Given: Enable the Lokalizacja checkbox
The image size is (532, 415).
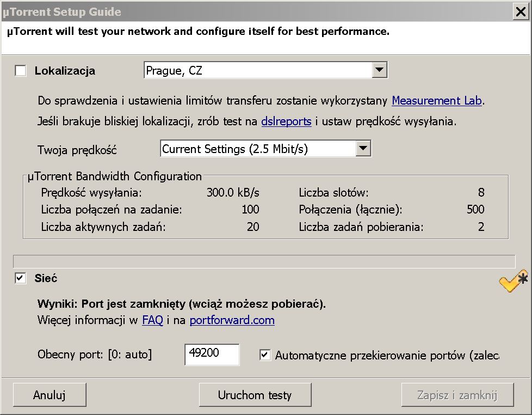Looking at the screenshot, I should click(x=21, y=71).
